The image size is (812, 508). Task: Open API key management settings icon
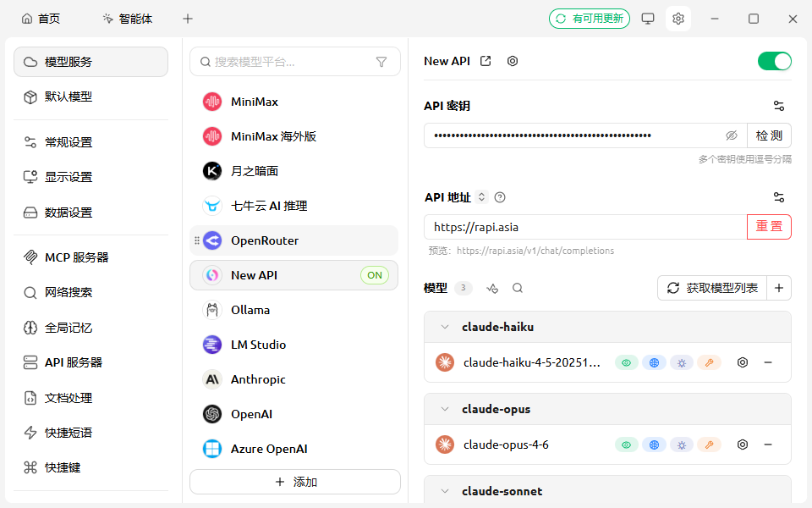tap(779, 106)
